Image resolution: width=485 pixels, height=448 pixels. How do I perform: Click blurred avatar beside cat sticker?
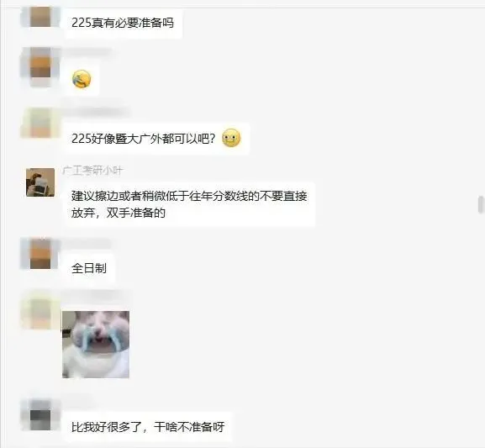pyautogui.click(x=40, y=309)
